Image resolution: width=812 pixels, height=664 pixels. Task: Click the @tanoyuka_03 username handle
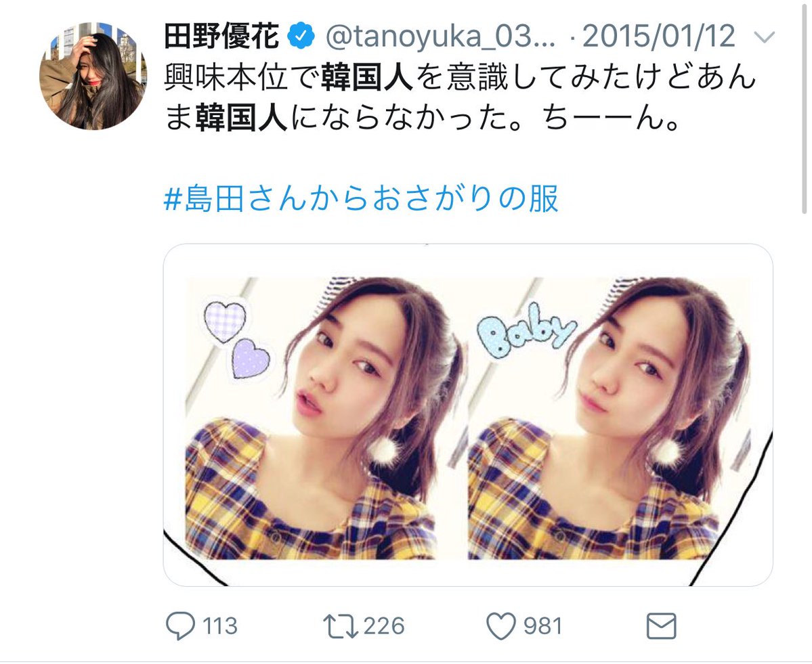441,37
